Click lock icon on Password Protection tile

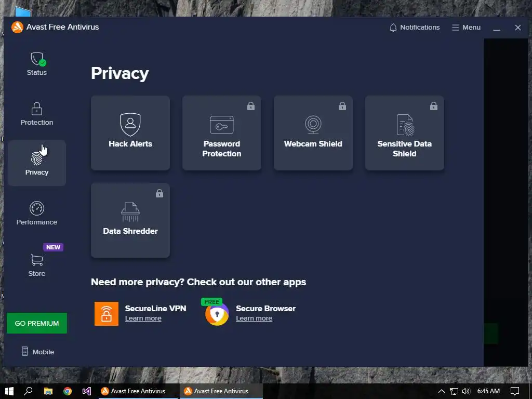pos(251,106)
